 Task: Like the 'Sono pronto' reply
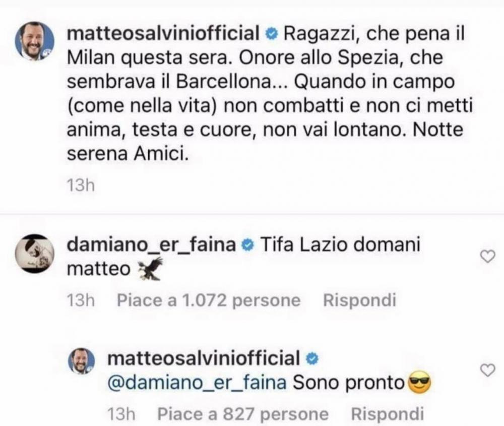click(487, 371)
